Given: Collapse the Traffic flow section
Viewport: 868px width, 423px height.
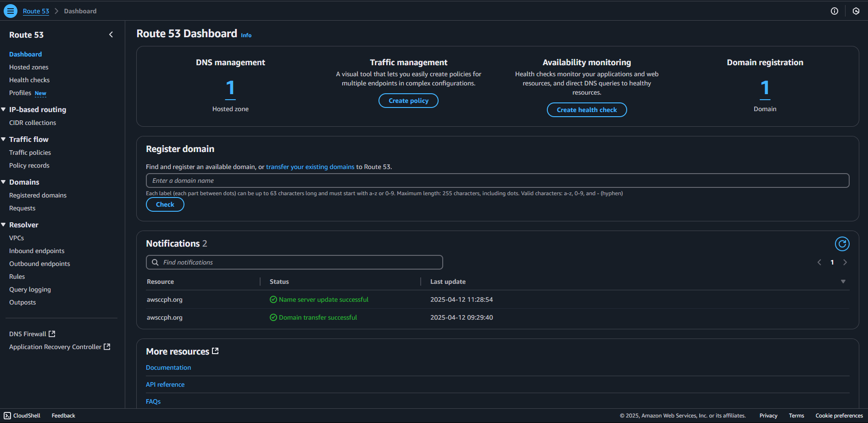Looking at the screenshot, I should 3,139.
